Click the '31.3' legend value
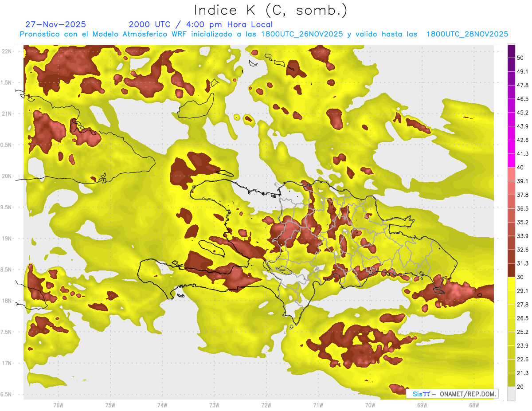The height and width of the screenshot is (411, 532). [x=523, y=263]
